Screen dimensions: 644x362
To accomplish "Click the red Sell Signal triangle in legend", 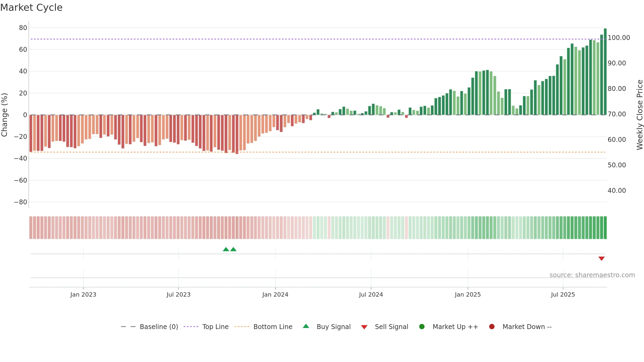I will [x=364, y=327].
